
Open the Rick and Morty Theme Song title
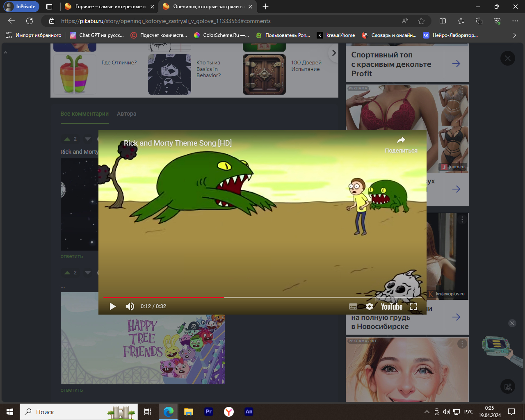coord(178,143)
